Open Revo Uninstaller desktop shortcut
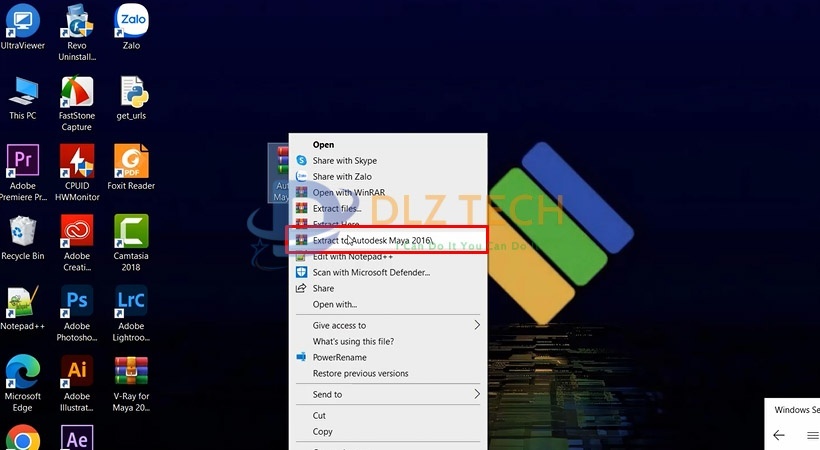820x450 pixels. [77, 22]
